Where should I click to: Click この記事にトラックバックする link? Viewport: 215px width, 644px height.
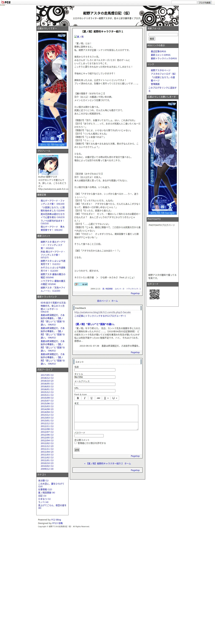tap(100, 316)
